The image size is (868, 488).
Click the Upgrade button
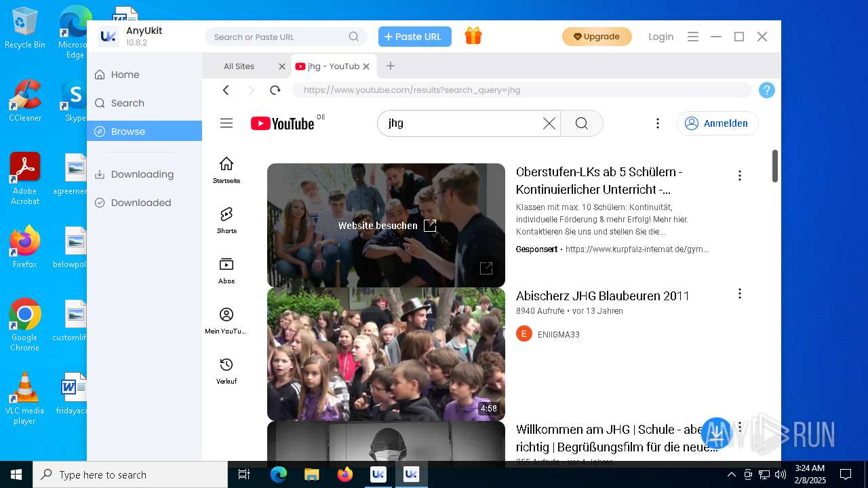(597, 37)
